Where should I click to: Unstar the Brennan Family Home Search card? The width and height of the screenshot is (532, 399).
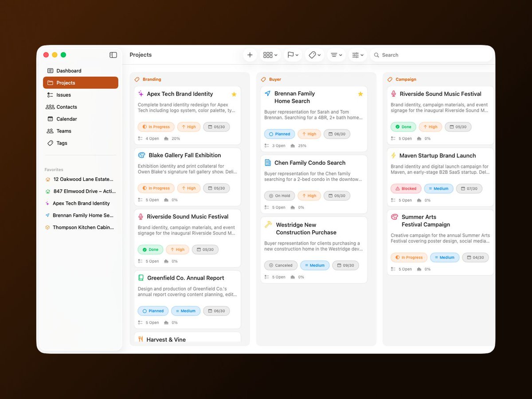click(x=360, y=94)
